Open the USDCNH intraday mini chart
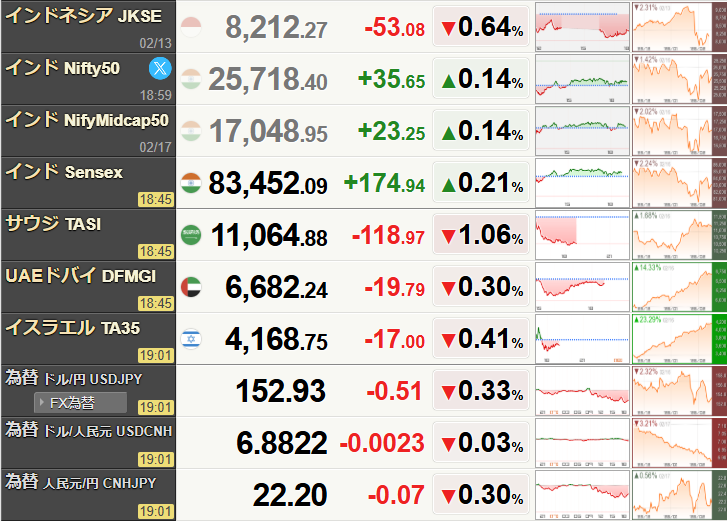 point(582,443)
